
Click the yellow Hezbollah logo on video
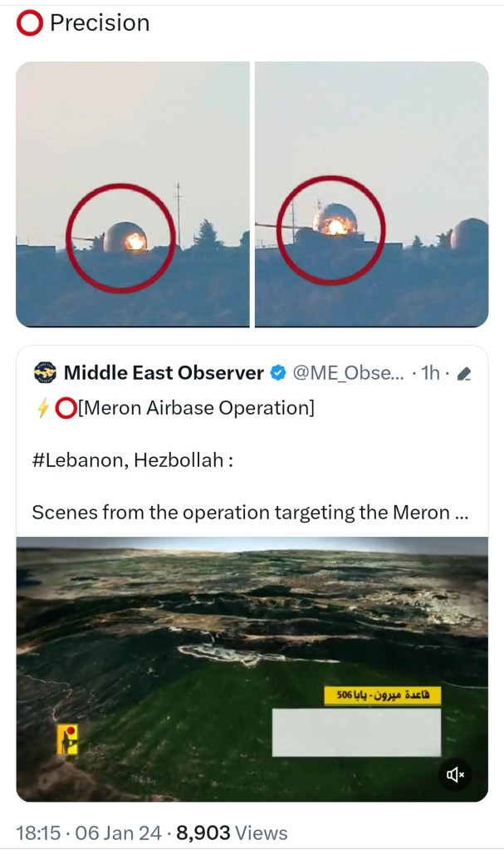point(67,739)
